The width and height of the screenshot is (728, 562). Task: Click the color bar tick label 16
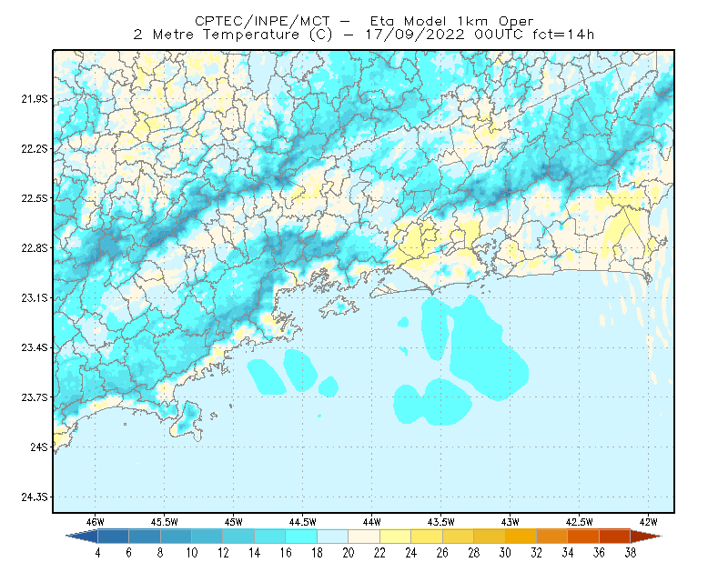(x=286, y=553)
